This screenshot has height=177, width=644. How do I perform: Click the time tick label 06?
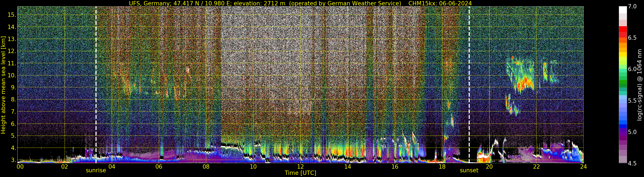159,167
